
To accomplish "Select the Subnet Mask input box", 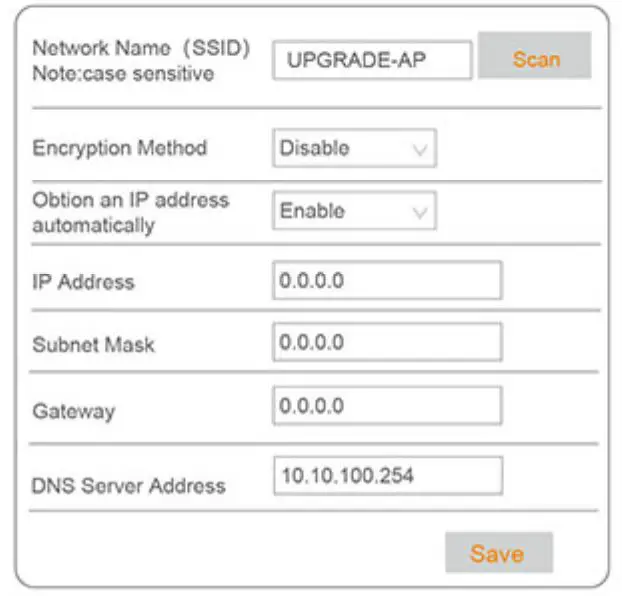I will 386,343.
